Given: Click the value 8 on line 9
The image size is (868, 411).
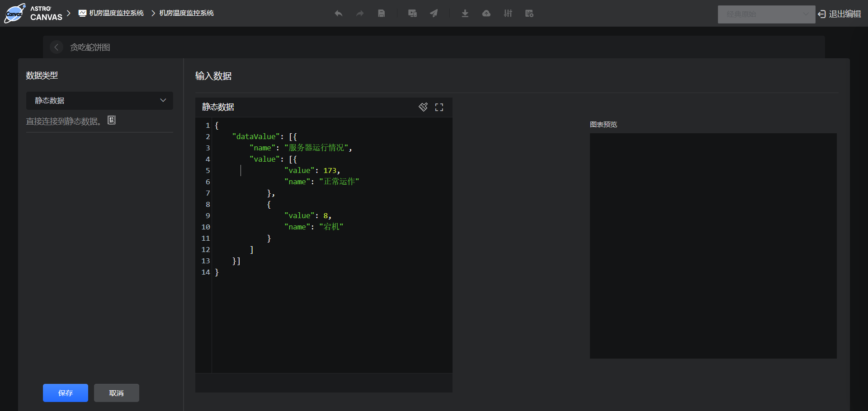Looking at the screenshot, I should click(325, 215).
